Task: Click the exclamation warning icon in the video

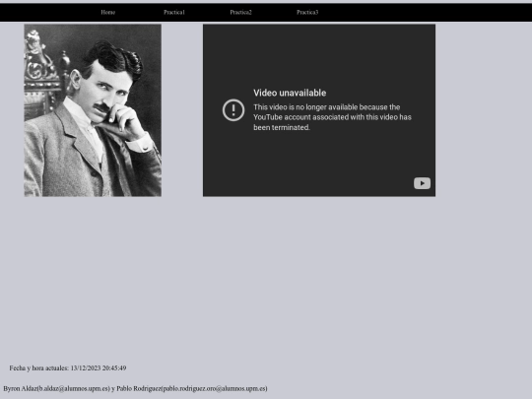Action: [233, 110]
